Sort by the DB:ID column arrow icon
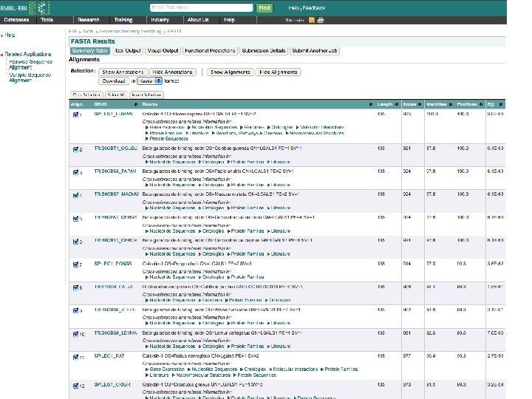The image size is (532, 399). (136, 104)
